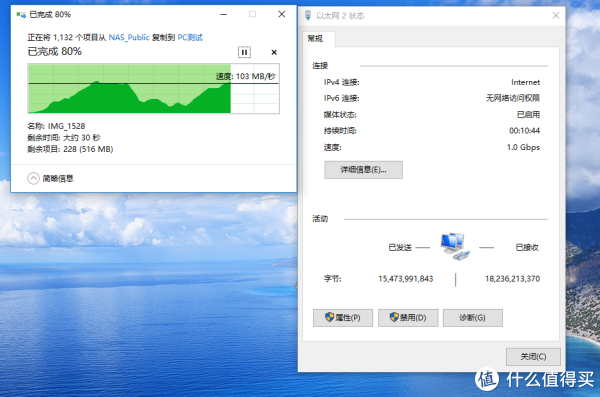Open PC测试 destination folder link
Viewport: 600px width, 397px height.
(190, 37)
